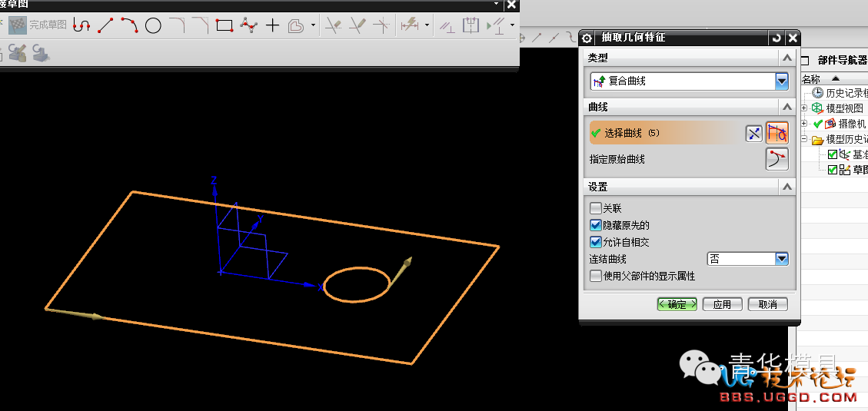Screen dimensions: 868x411
Task: Uncheck the 允许自相交 checkbox
Action: click(x=596, y=242)
